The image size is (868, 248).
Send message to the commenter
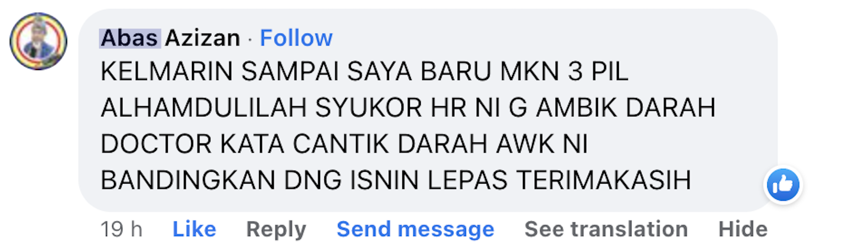coord(416,229)
